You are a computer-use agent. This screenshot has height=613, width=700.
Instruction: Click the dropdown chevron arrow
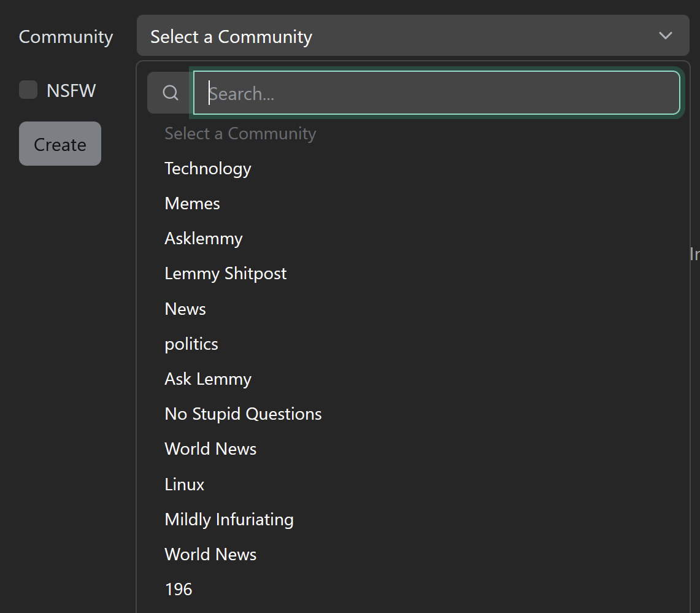click(x=665, y=36)
